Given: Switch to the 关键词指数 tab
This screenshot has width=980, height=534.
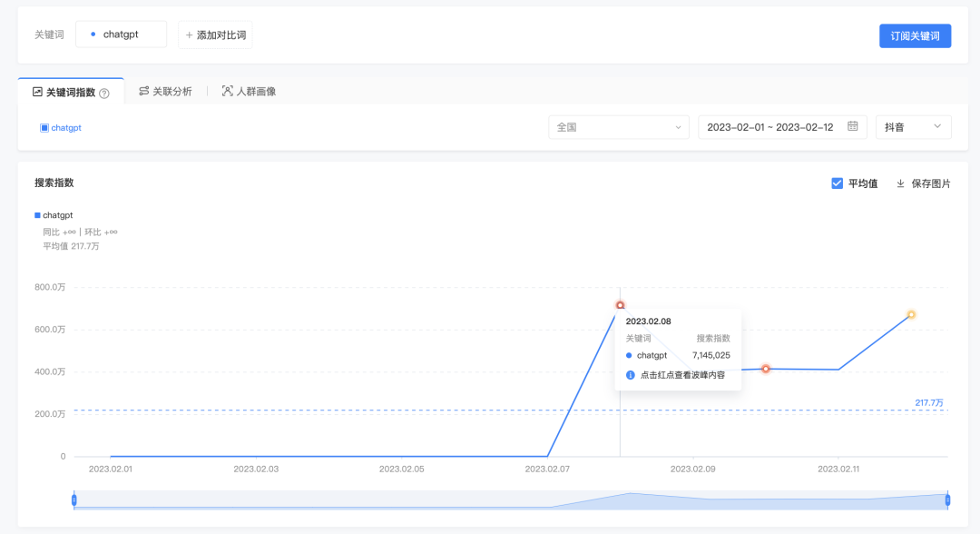Looking at the screenshot, I should click(x=72, y=92).
